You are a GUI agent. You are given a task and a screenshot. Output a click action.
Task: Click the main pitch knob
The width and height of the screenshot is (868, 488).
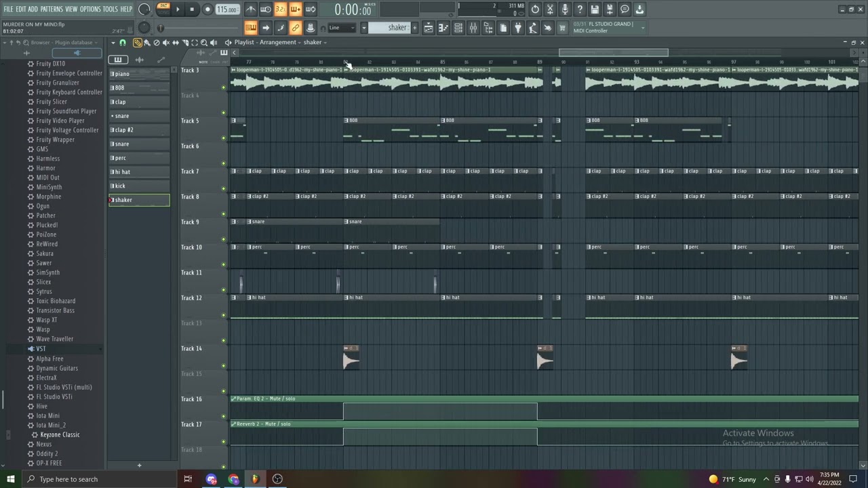(144, 28)
